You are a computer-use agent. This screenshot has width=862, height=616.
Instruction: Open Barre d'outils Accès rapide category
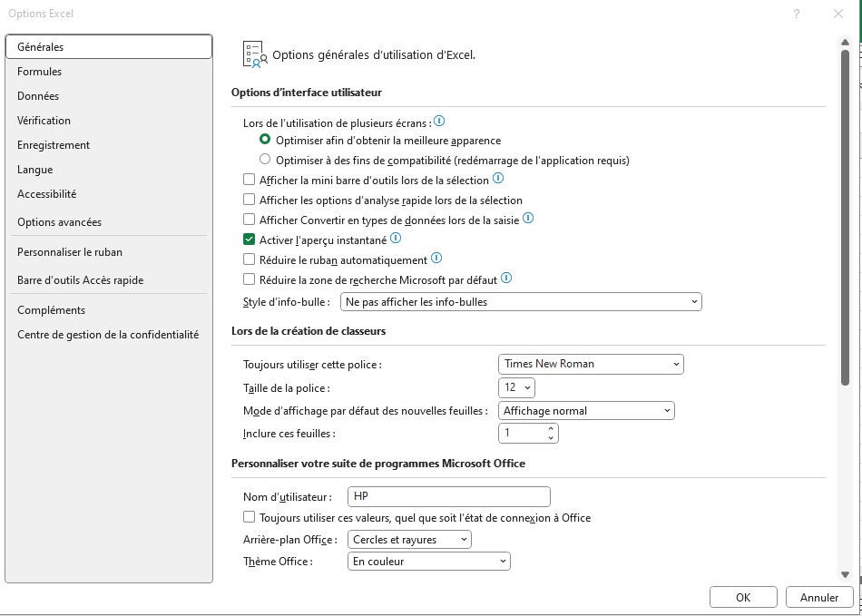tap(109, 280)
